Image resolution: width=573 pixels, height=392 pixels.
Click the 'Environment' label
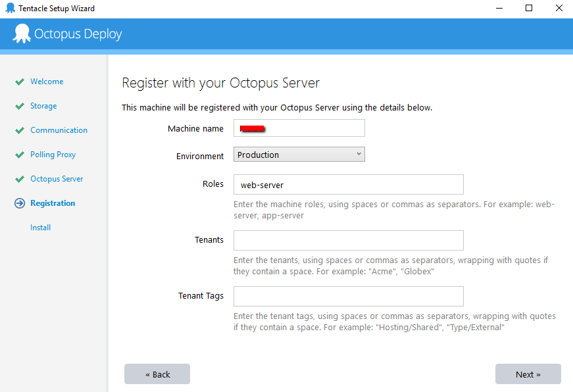click(x=200, y=157)
